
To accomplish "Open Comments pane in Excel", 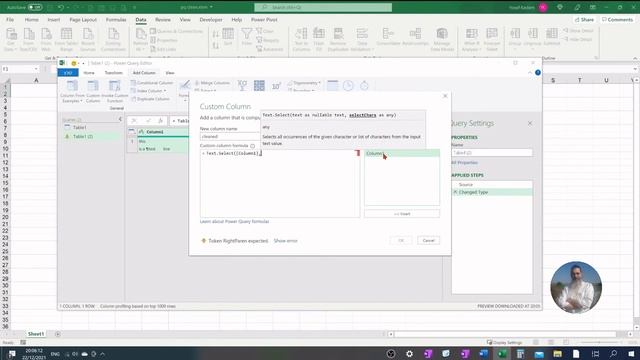I will [x=618, y=20].
